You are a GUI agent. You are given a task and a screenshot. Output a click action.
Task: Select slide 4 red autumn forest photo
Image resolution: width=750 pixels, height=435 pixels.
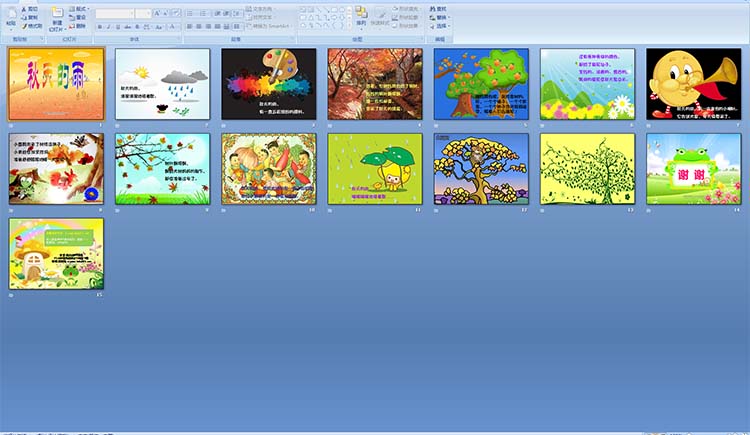click(375, 84)
